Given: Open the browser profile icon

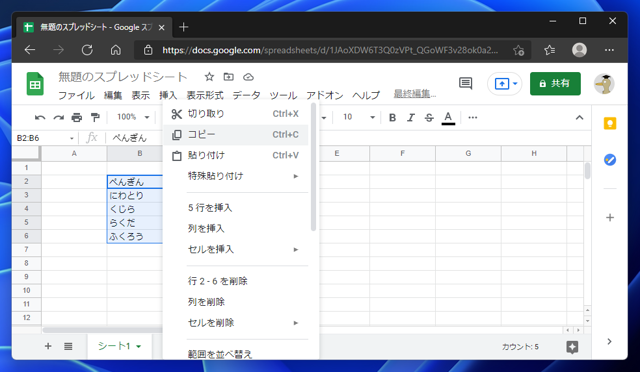Looking at the screenshot, I should tap(579, 50).
